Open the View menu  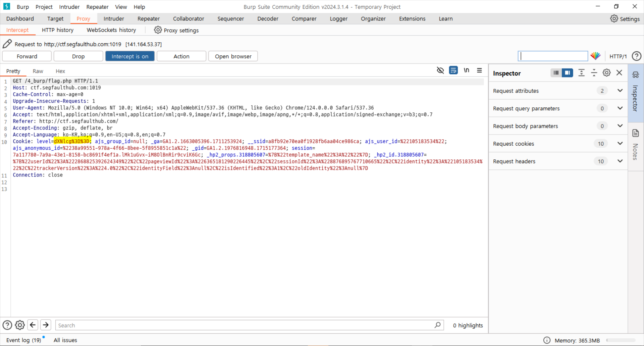tap(121, 7)
